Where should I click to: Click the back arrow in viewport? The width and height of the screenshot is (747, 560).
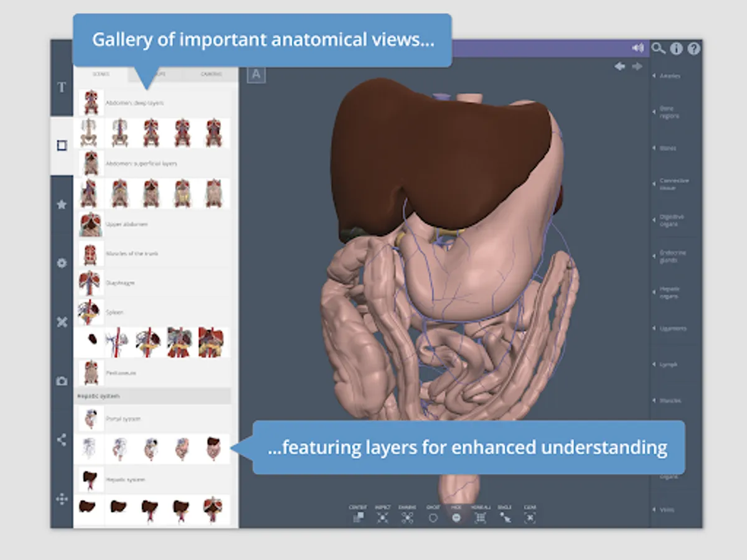pos(620,66)
